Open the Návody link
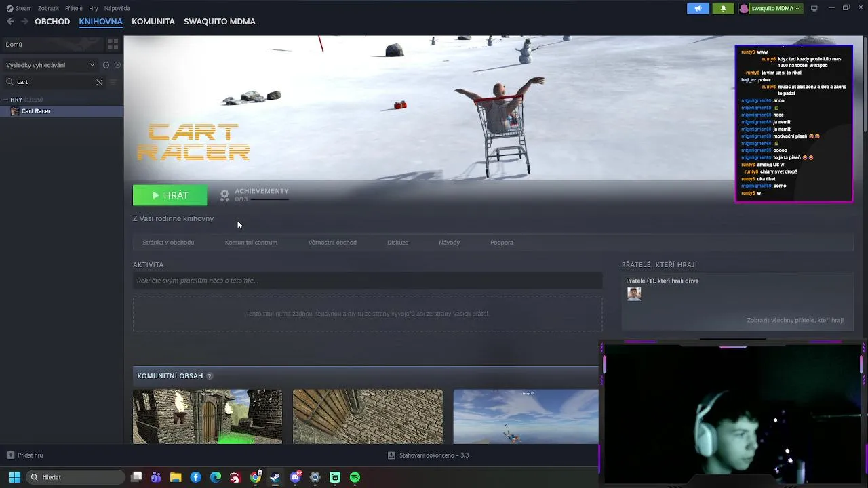Screen dimensions: 868x488 [x=449, y=243]
